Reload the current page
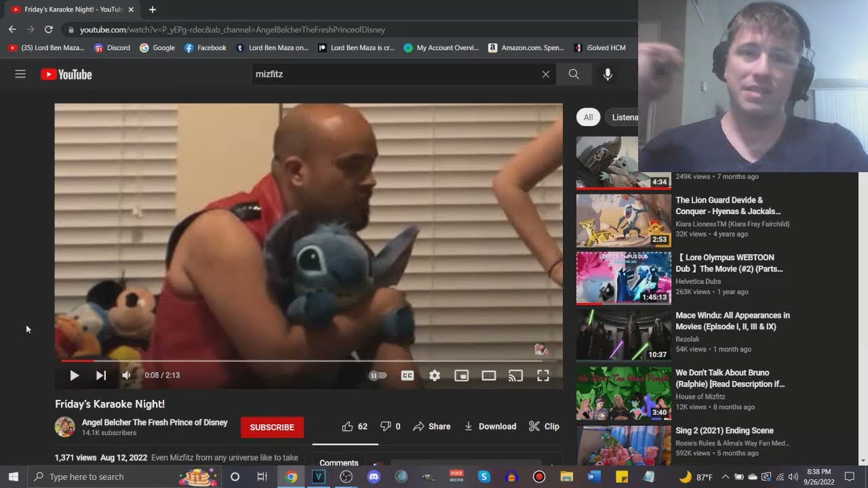 pos(48,29)
